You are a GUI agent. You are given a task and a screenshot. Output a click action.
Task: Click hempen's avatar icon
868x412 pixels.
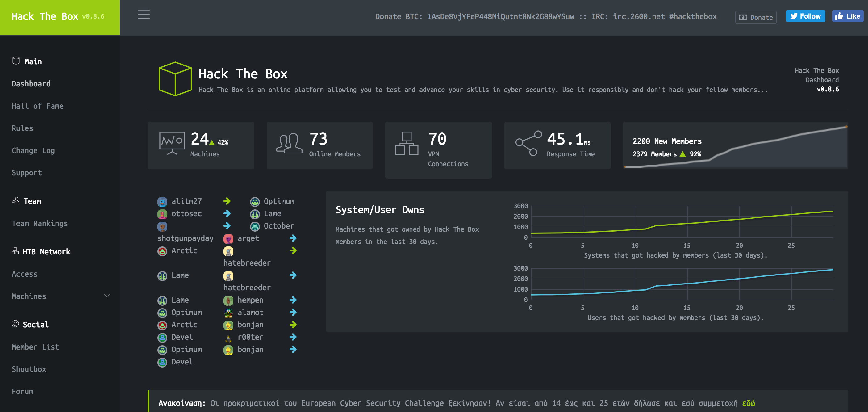click(228, 301)
